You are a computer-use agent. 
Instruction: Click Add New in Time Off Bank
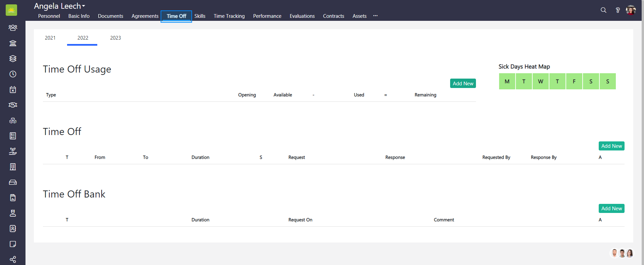point(611,208)
